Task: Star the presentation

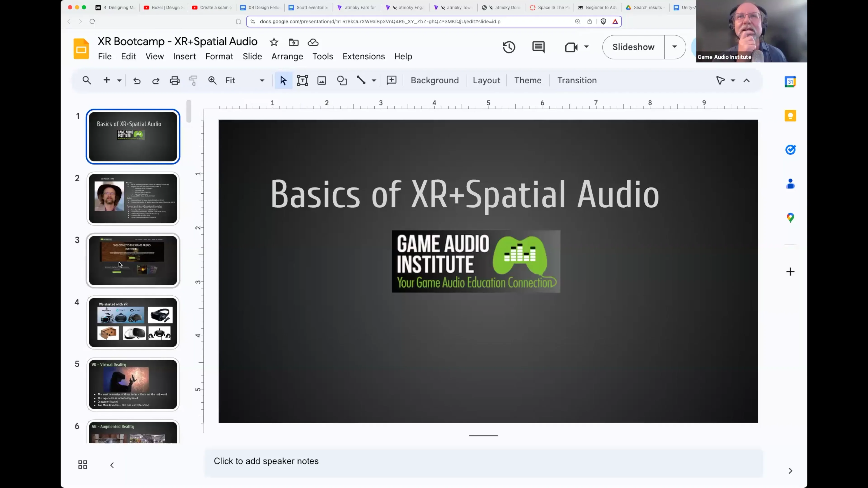Action: click(274, 42)
